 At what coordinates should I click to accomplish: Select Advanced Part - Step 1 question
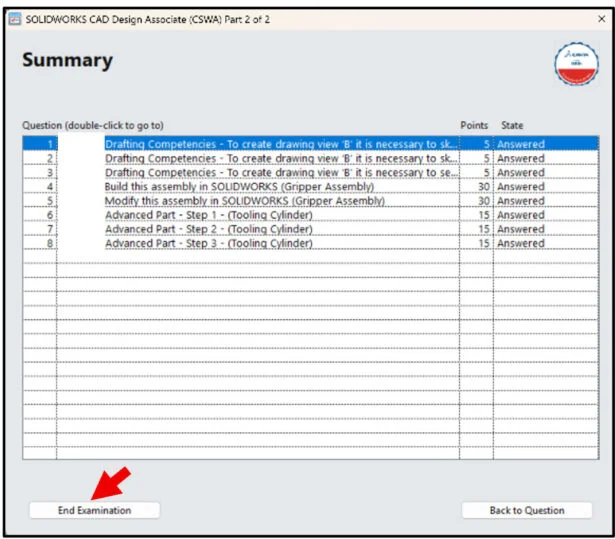[208, 215]
